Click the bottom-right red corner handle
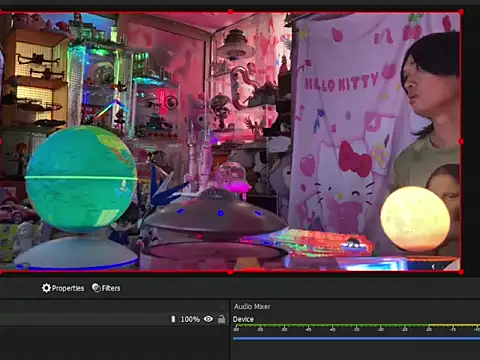Screen dimensions: 480x360 461,272
